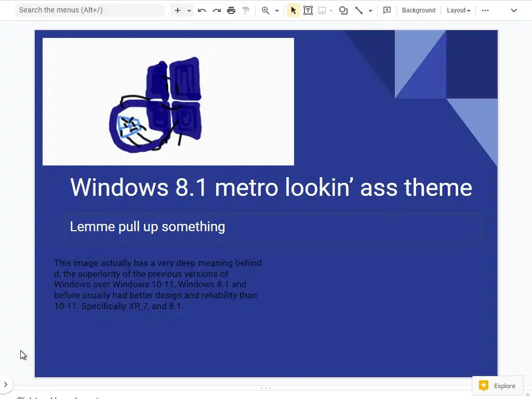The width and height of the screenshot is (532, 399).
Task: Click the paragraph beginning 'This image actually has'
Action: click(x=158, y=284)
